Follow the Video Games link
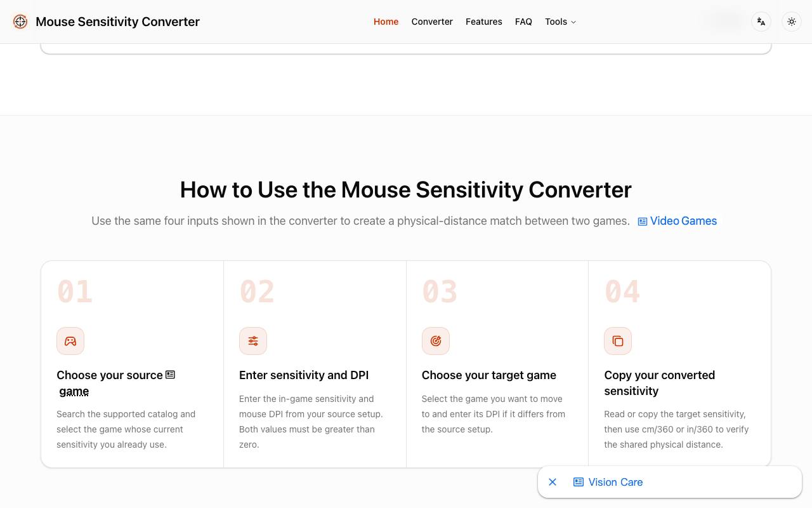This screenshot has width=812, height=508. coord(683,221)
